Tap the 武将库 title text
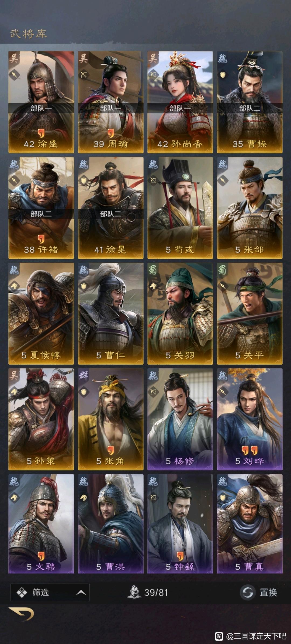 [29, 34]
